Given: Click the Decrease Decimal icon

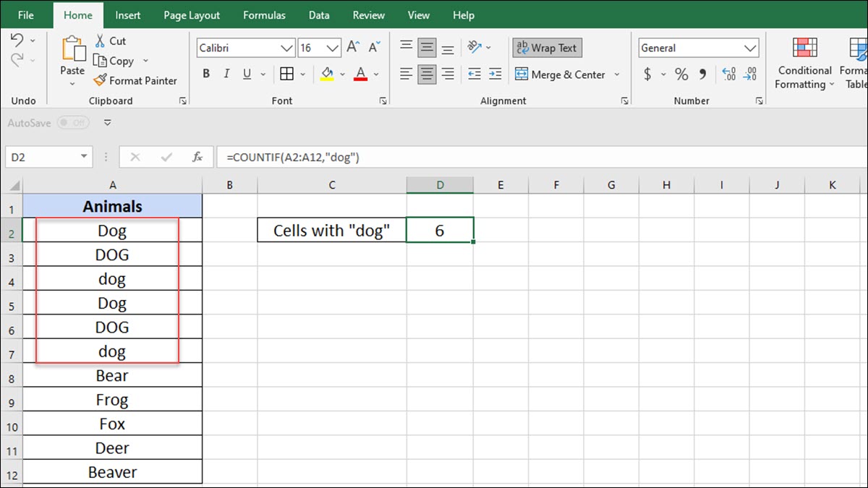Looking at the screenshot, I should (751, 74).
